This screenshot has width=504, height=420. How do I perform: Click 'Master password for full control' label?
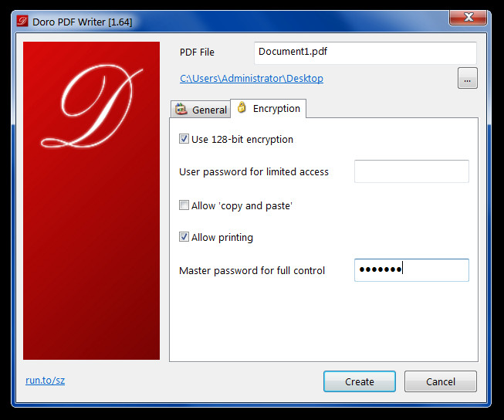[252, 270]
